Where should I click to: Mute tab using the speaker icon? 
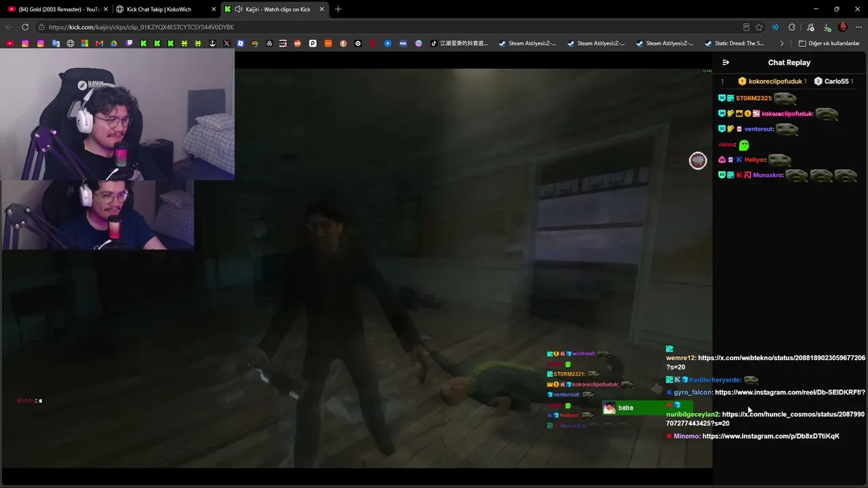(x=238, y=9)
